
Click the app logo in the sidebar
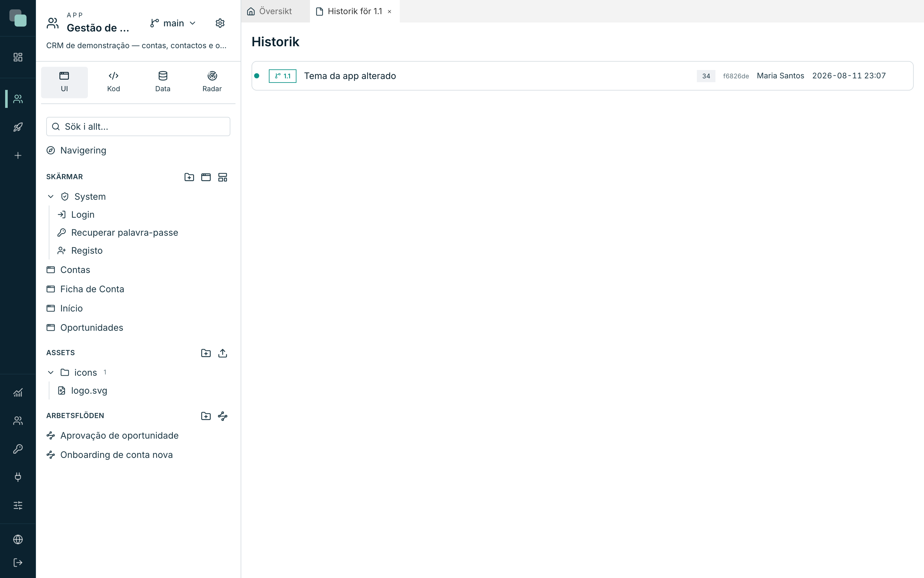(18, 18)
